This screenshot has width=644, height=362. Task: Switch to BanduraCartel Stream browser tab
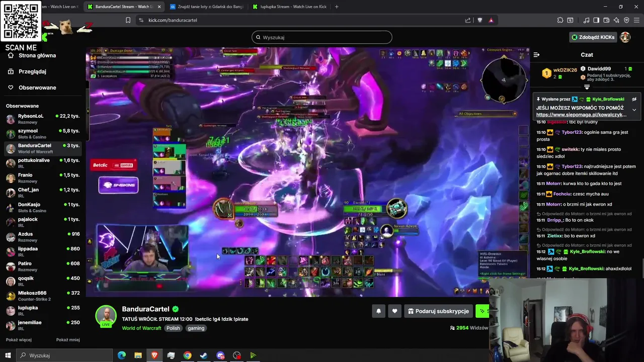[x=124, y=7]
